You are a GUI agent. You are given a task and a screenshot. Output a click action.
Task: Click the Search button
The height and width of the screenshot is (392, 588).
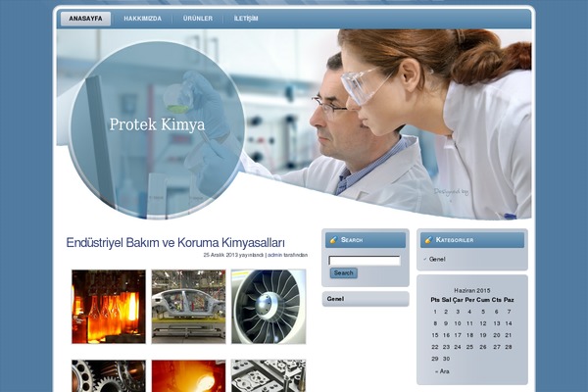[x=344, y=273]
